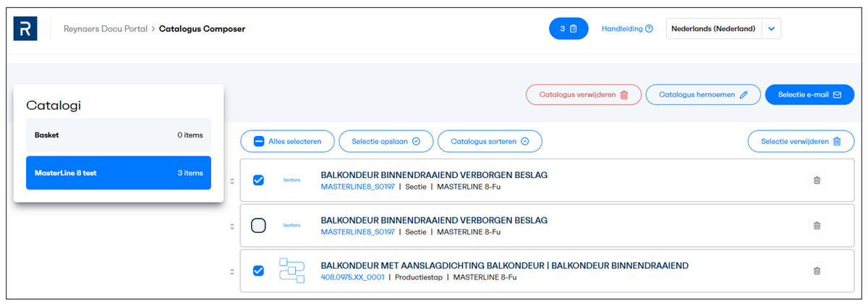Click the Catalogus verwijderen button
This screenshot has height=304, width=868.
click(583, 95)
